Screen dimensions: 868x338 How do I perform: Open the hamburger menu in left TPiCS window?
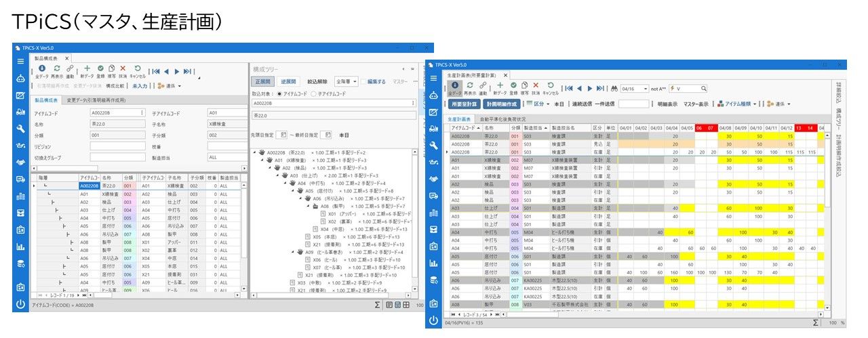click(20, 60)
